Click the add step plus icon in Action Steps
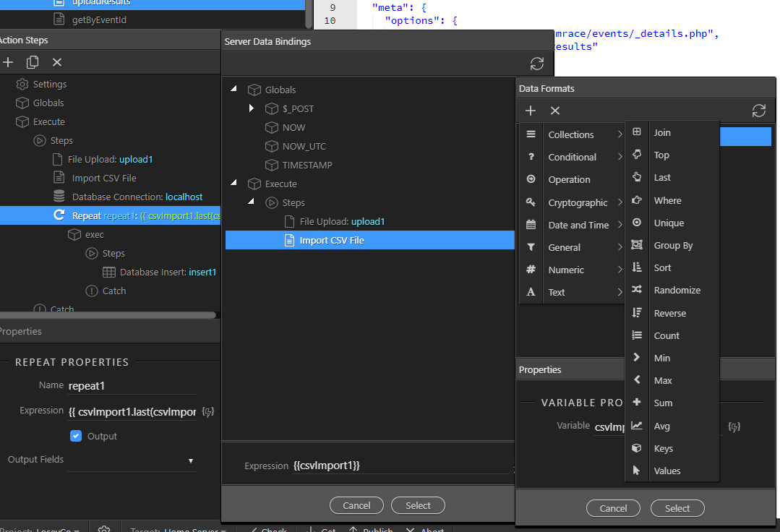780x532 pixels. point(9,63)
